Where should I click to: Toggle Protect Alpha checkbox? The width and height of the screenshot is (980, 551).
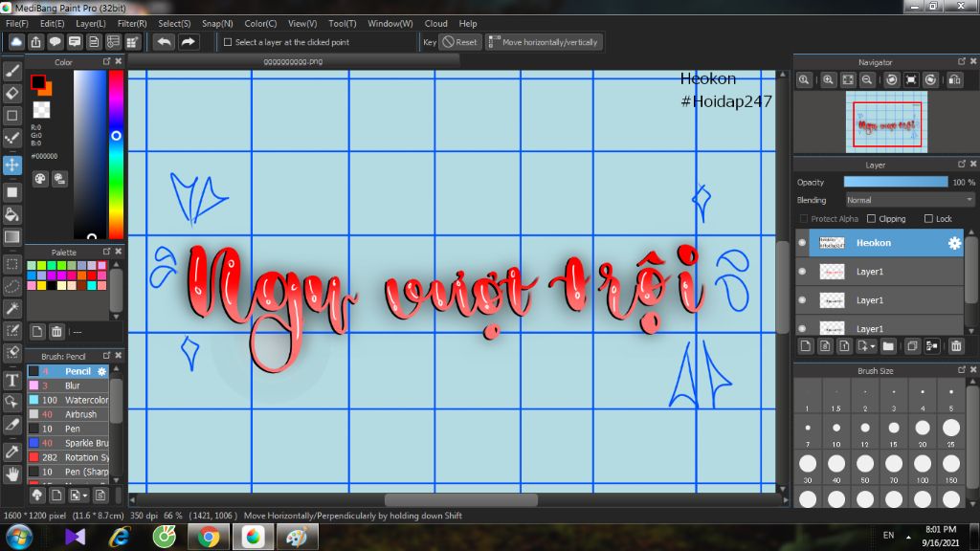[x=804, y=219]
